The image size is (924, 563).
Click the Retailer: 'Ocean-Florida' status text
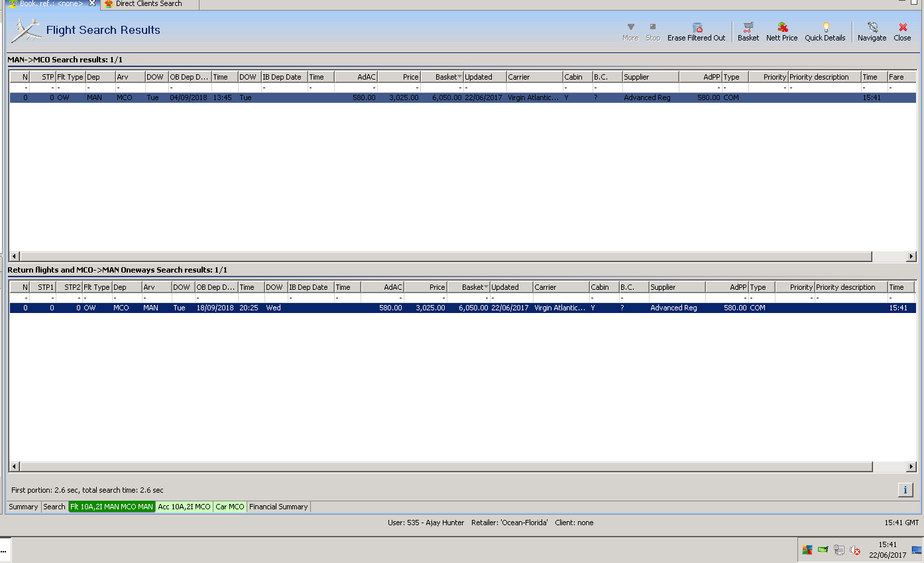tap(510, 523)
